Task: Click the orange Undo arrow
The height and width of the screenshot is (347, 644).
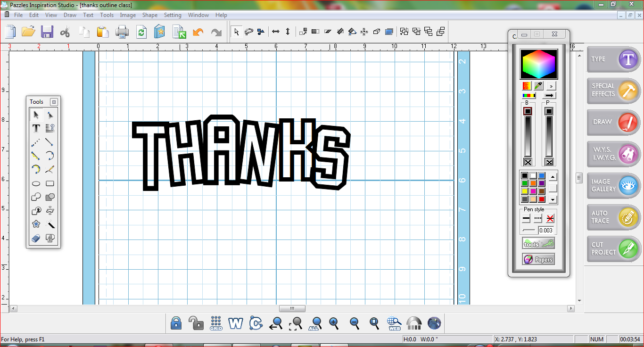Action: tap(198, 32)
